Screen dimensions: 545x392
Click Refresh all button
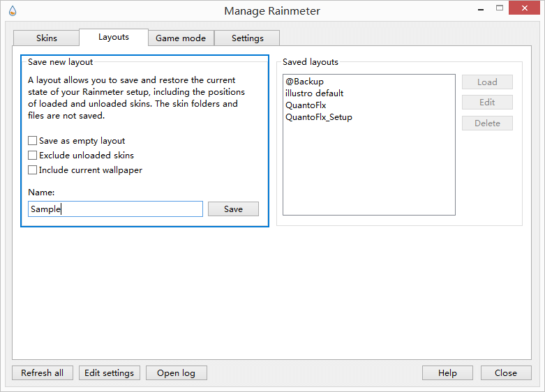(x=43, y=373)
